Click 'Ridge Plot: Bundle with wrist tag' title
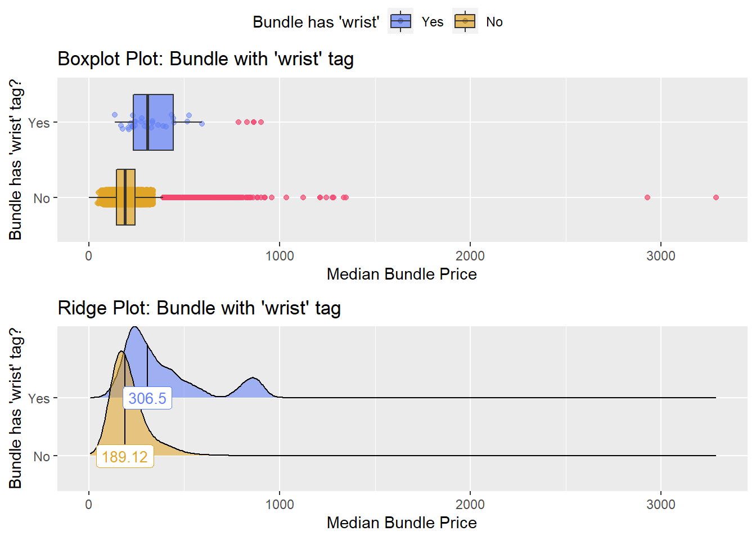756x540 pixels. (199, 308)
